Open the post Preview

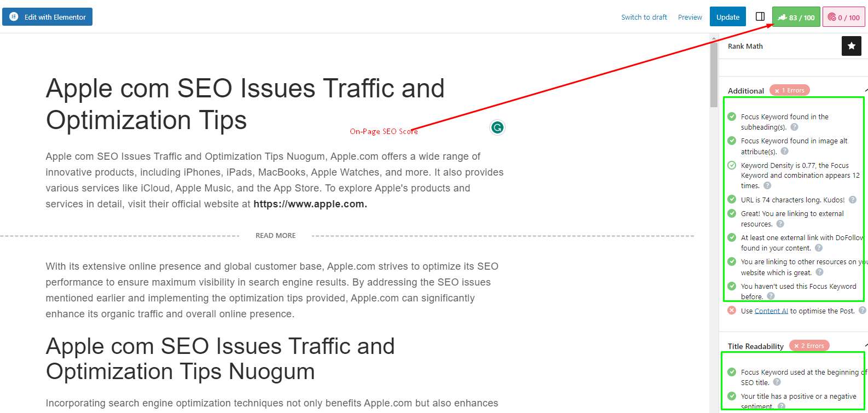click(690, 18)
